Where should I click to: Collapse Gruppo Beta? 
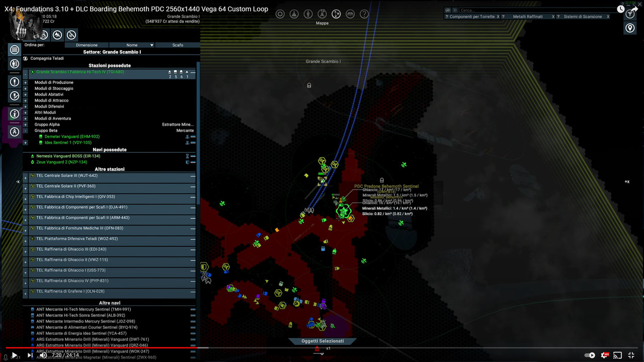click(x=26, y=131)
